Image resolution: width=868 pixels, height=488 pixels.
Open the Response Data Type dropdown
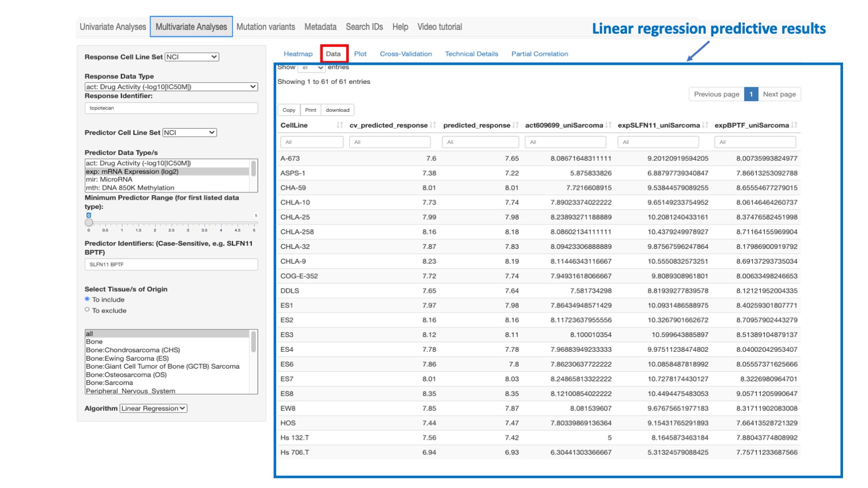172,87
